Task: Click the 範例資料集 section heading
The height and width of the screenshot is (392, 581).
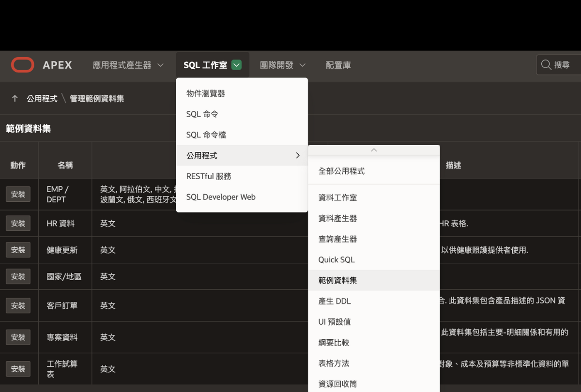Action: coord(28,129)
